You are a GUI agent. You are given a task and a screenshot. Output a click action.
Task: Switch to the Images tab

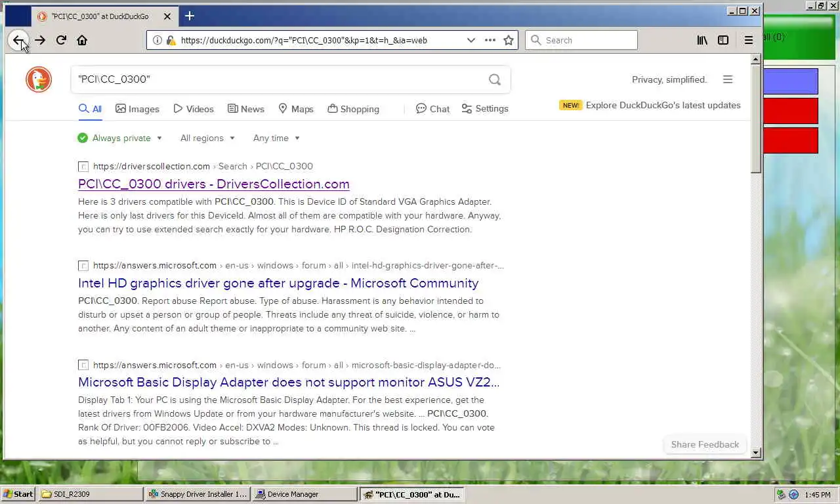pyautogui.click(x=137, y=109)
